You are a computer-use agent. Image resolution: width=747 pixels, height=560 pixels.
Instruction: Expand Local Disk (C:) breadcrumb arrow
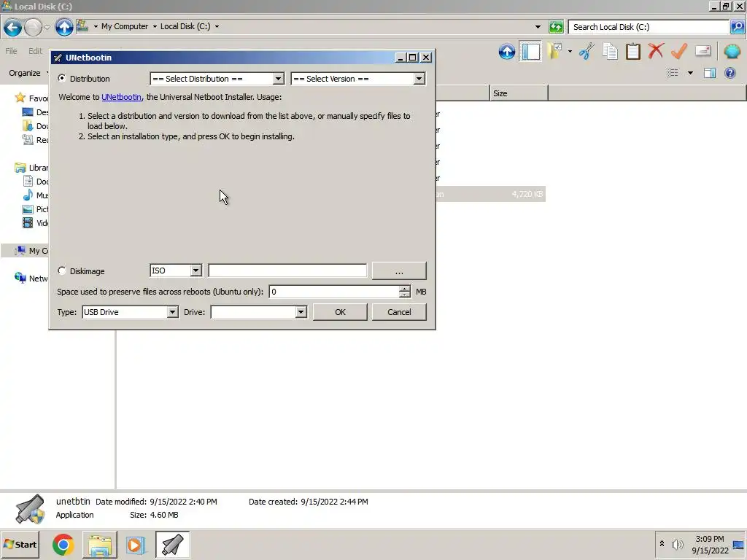[217, 26]
